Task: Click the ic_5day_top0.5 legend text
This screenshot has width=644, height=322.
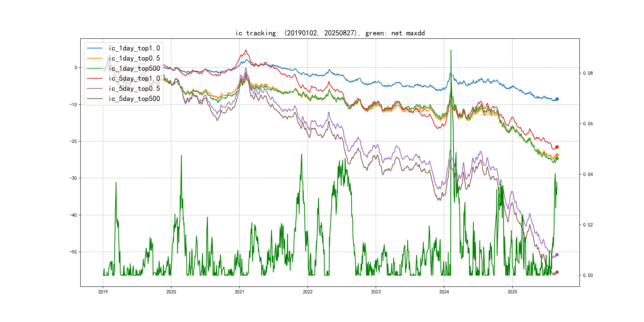Action: tap(134, 88)
